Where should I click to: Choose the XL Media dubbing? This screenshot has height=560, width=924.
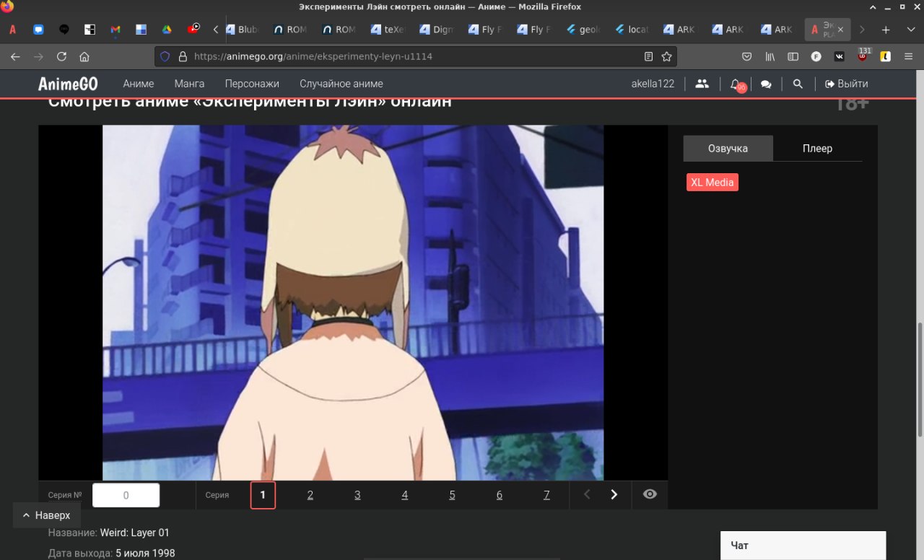click(712, 183)
